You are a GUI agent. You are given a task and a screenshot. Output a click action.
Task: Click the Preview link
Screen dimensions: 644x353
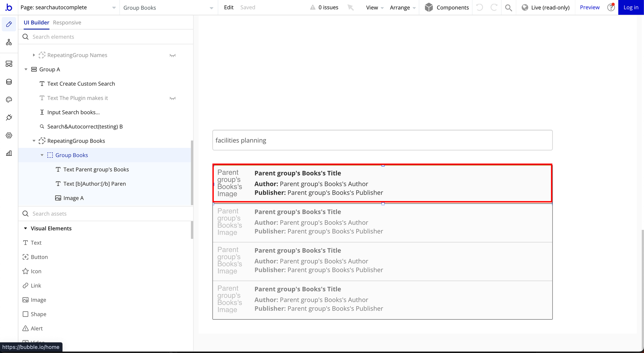point(590,8)
